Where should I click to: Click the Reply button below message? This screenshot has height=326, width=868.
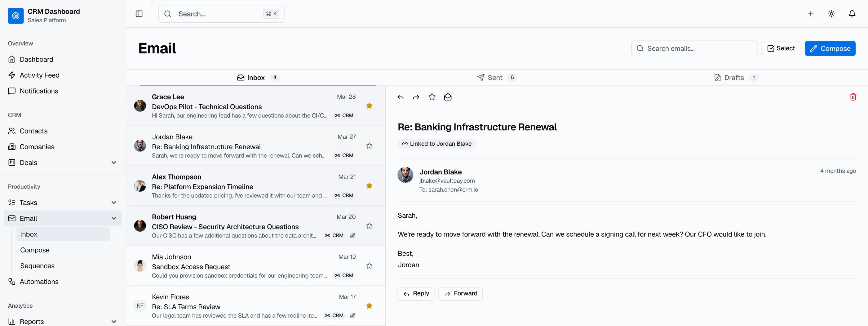tap(416, 294)
